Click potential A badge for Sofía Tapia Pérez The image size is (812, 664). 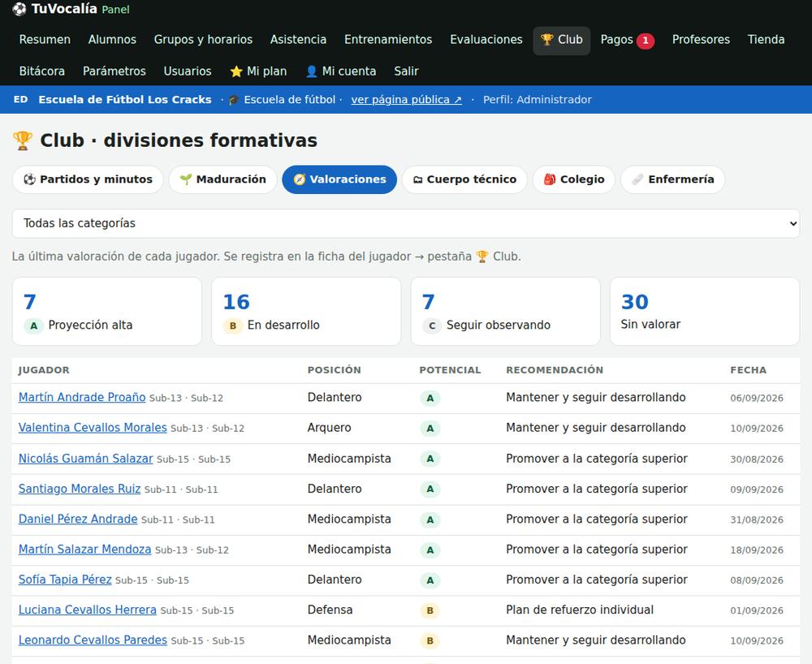(430, 580)
